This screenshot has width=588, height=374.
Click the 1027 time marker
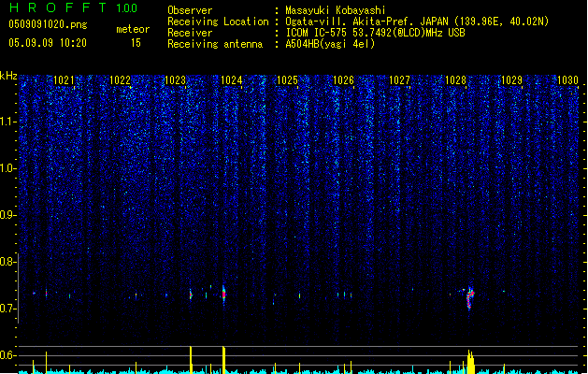tap(399, 80)
